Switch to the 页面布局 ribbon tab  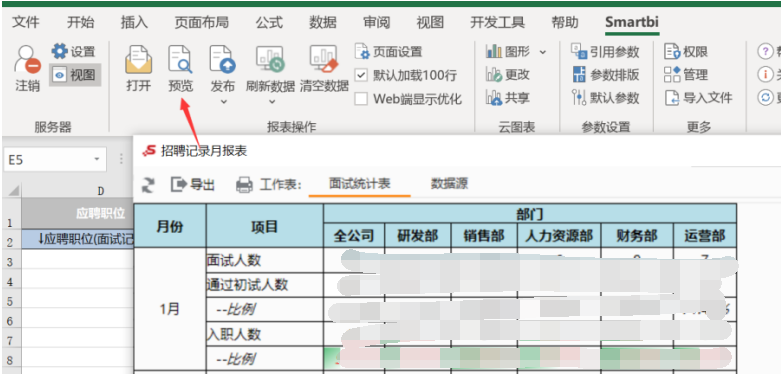[x=202, y=22]
